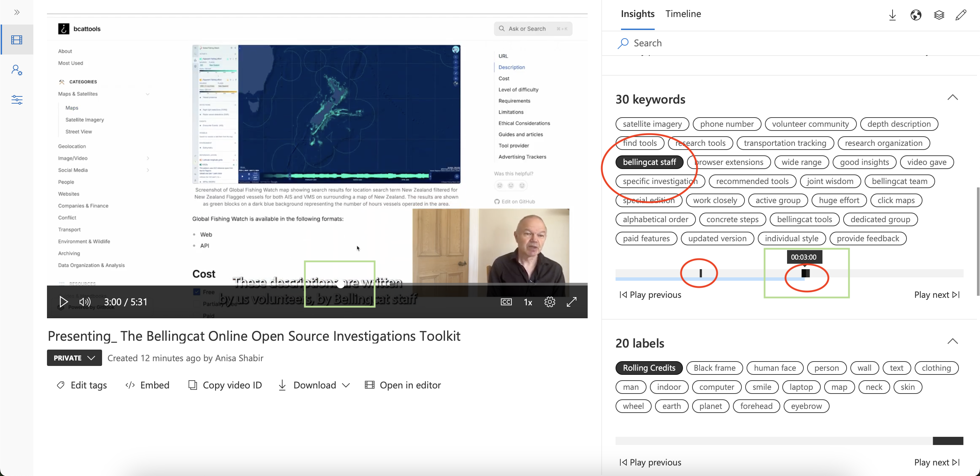Open language globe icon
The height and width of the screenshot is (476, 980).
[x=915, y=15]
